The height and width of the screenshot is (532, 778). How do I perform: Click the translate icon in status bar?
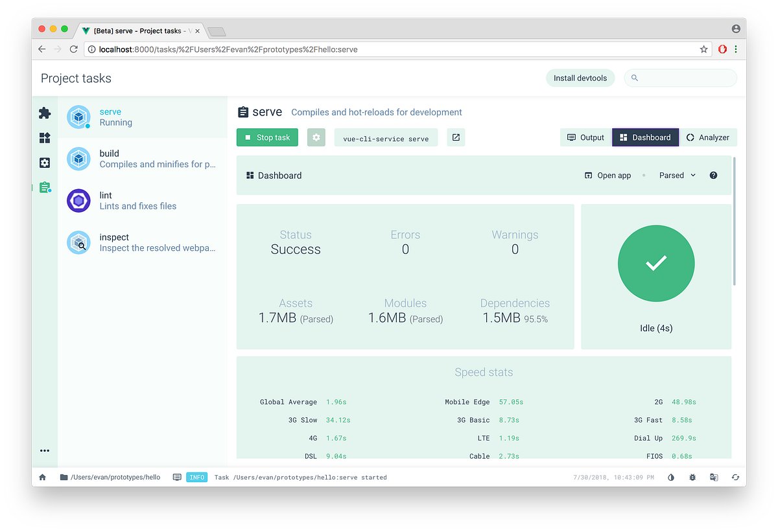click(714, 478)
